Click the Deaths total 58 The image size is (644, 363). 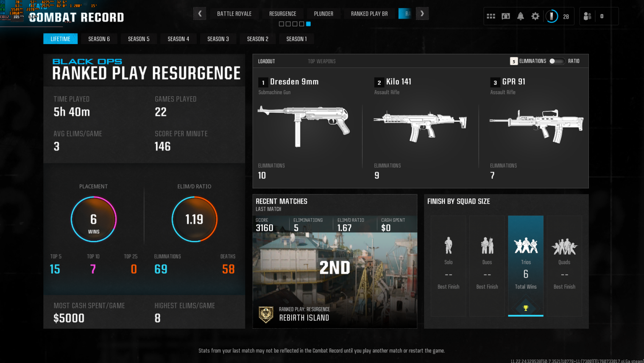229,269
